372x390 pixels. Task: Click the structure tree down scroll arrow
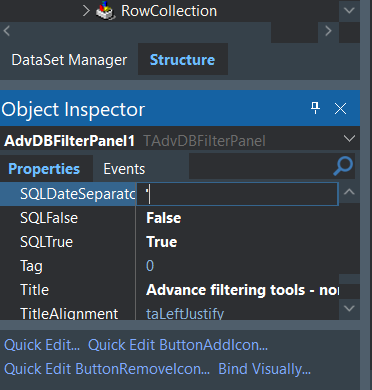pyautogui.click(x=349, y=11)
